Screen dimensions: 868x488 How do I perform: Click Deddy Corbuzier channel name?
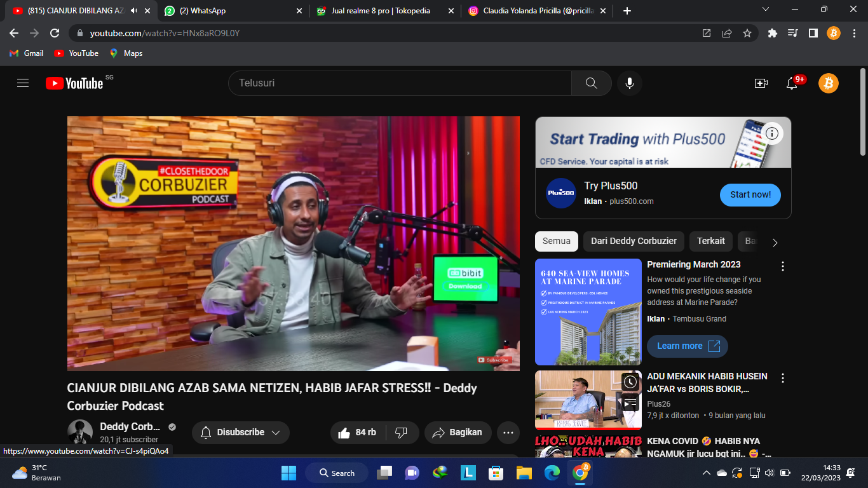(130, 427)
